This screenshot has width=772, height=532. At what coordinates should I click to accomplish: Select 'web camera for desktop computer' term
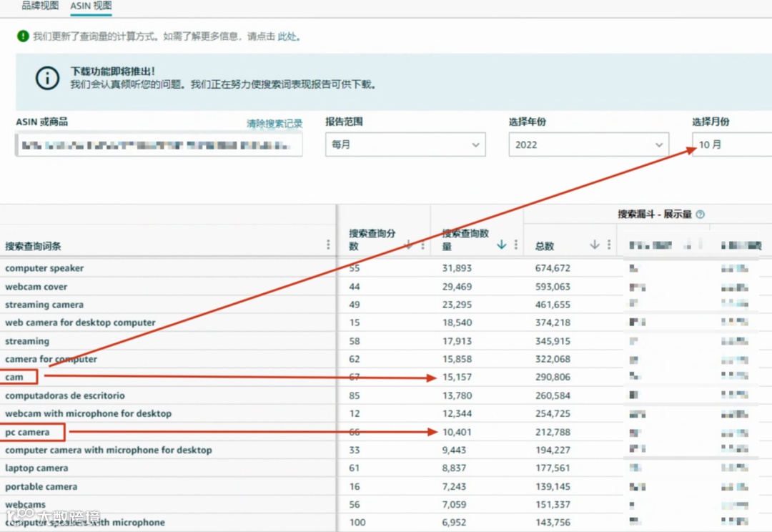80,322
